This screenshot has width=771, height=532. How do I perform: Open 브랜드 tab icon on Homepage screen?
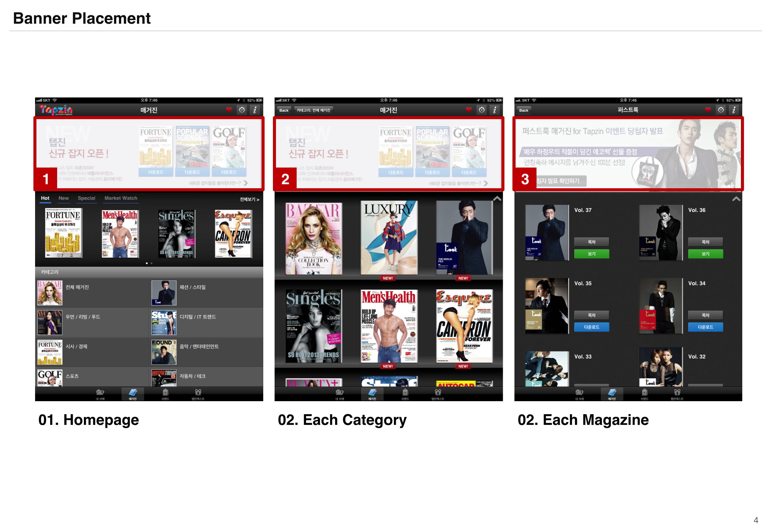tap(165, 394)
